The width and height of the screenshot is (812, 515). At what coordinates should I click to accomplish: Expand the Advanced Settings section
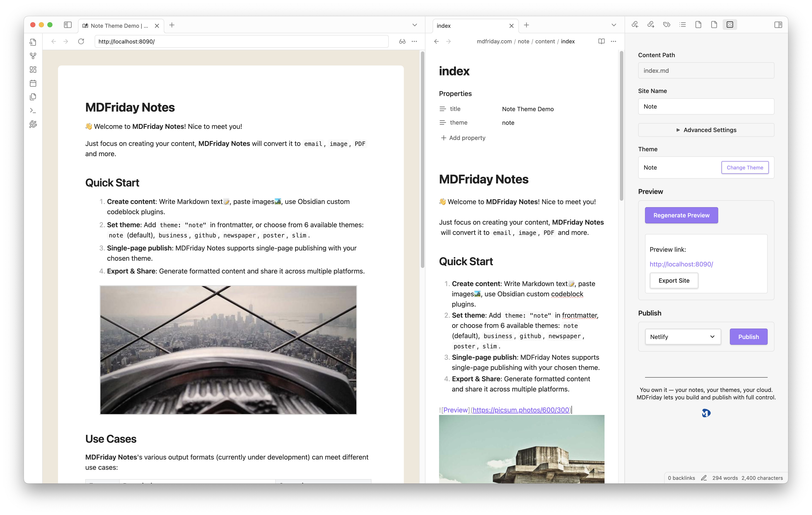click(706, 130)
